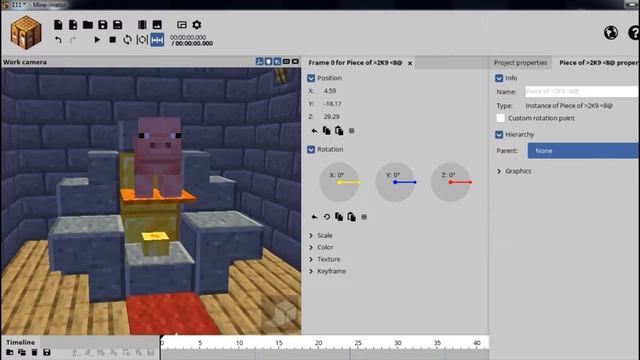Toggle loop region marker icon

[142, 40]
